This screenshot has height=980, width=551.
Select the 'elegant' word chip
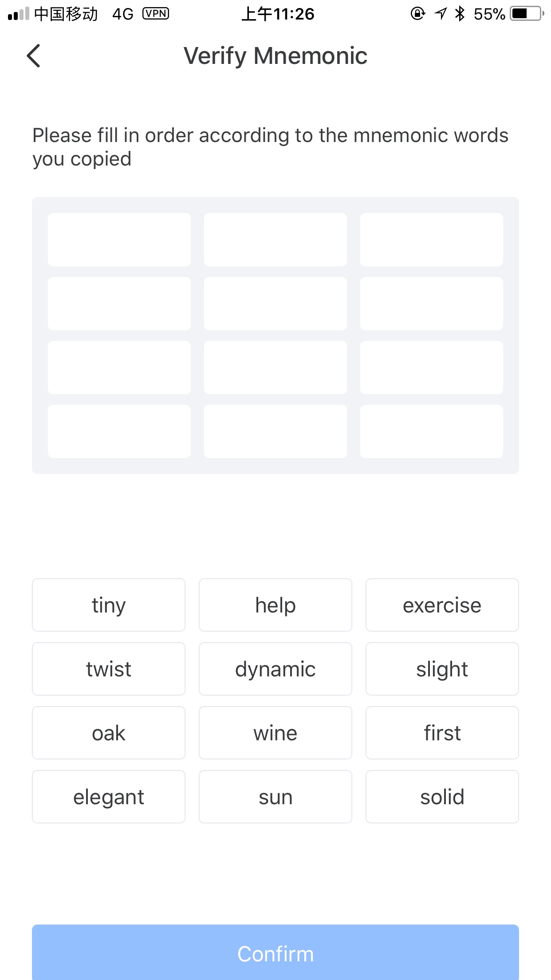click(x=109, y=797)
